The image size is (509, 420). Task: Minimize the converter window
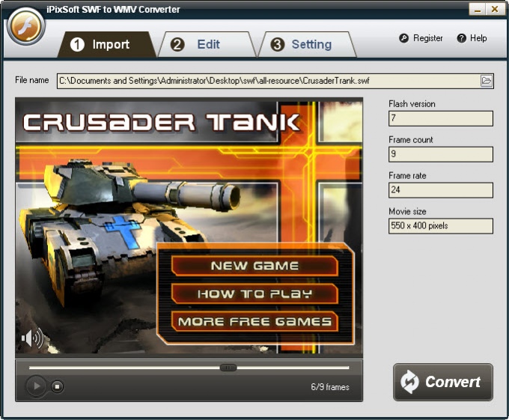point(478,10)
